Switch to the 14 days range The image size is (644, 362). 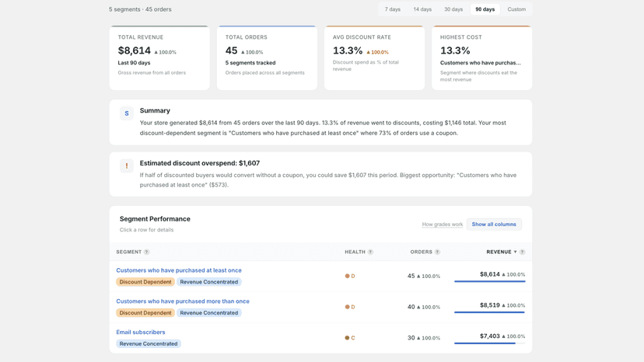click(422, 9)
